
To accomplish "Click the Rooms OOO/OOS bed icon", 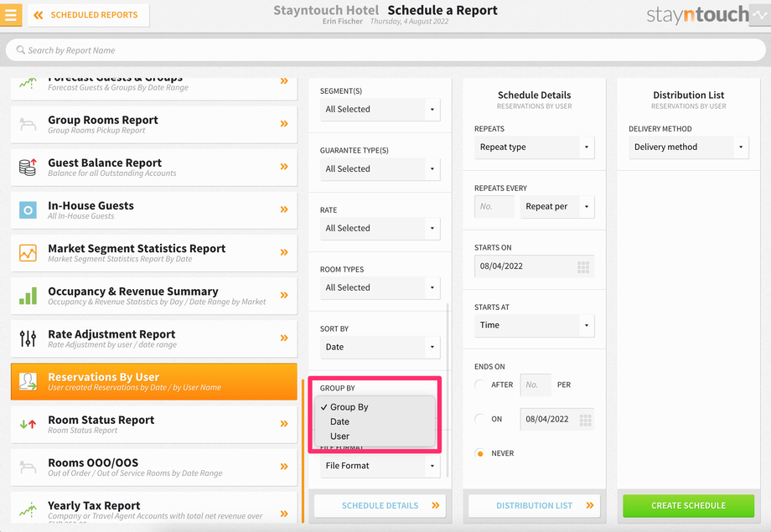I will click(x=28, y=467).
